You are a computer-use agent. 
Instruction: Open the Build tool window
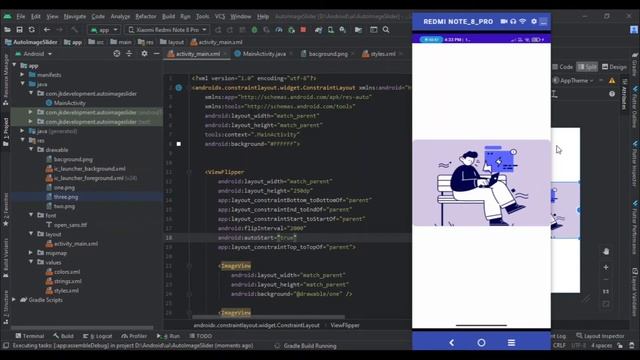[x=63, y=336]
